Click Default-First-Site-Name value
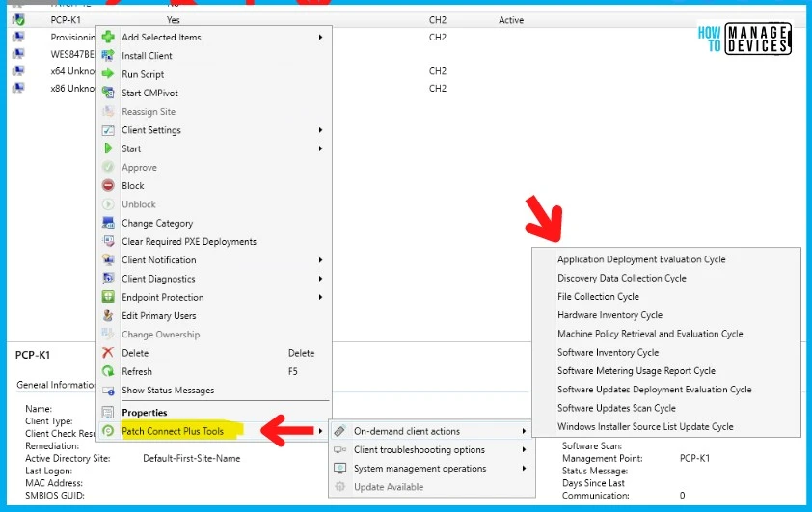Viewport: 812px width, 512px height. (x=192, y=458)
